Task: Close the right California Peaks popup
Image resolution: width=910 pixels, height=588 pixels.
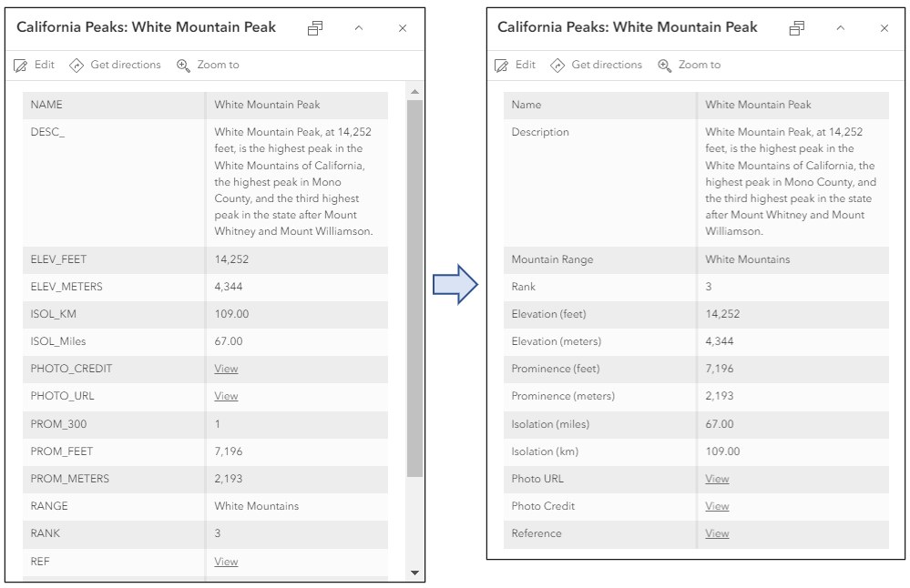Action: pyautogui.click(x=884, y=28)
